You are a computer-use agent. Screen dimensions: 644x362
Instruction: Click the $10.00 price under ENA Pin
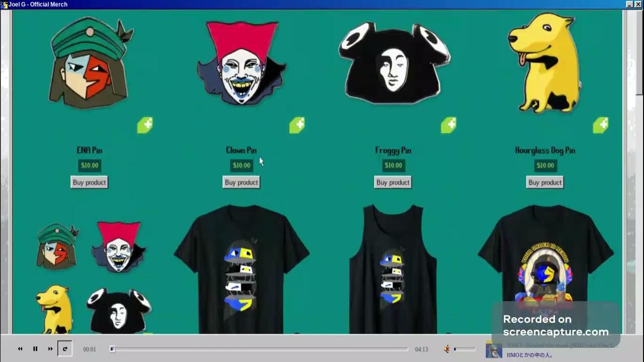click(x=90, y=165)
